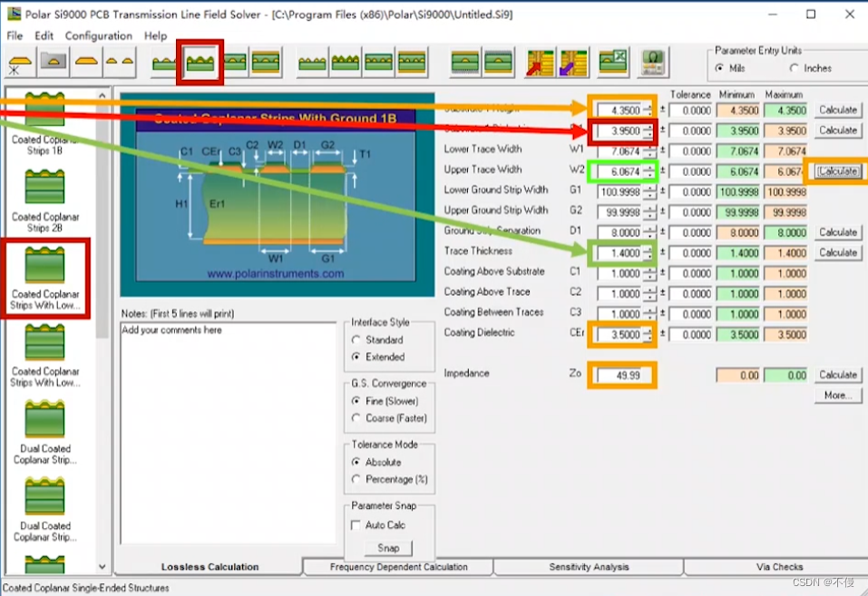Click the Upper Ground Strip Width G2 spinner
Image resolution: width=868 pixels, height=596 pixels.
coord(649,212)
